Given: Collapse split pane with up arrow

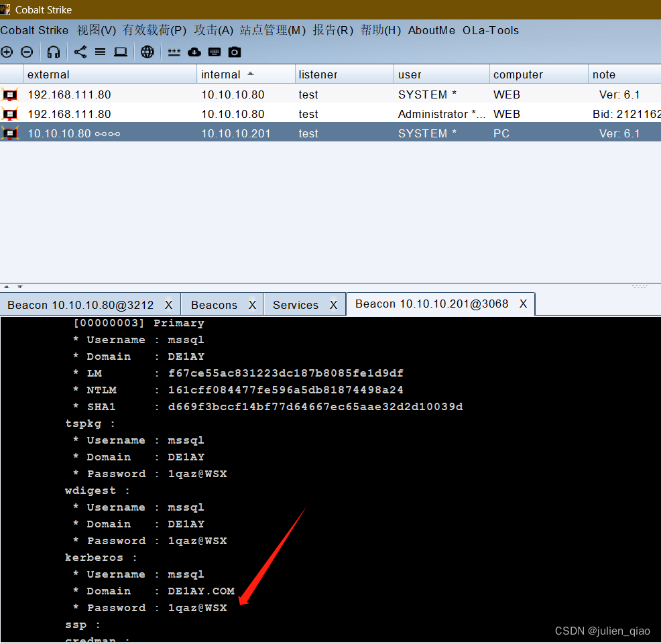Looking at the screenshot, I should [x=7, y=287].
